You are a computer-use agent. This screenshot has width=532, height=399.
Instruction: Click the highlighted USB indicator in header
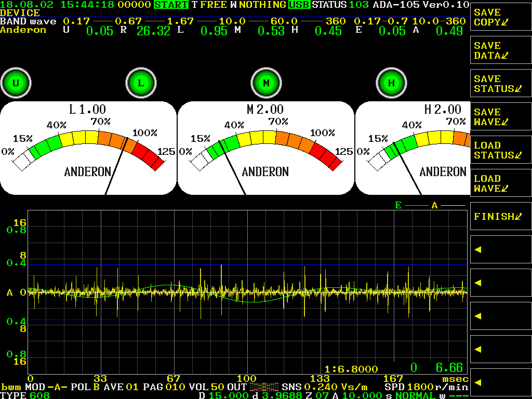(x=299, y=5)
